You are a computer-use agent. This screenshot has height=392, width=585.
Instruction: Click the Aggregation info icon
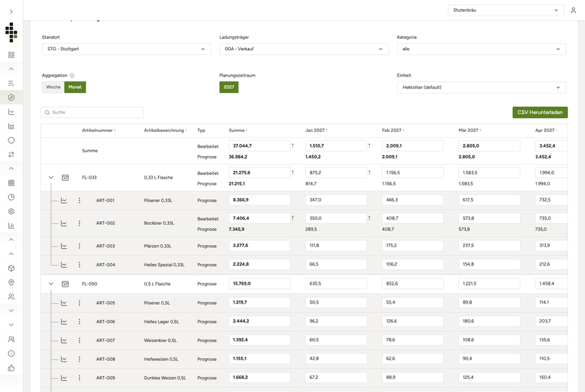pos(72,75)
